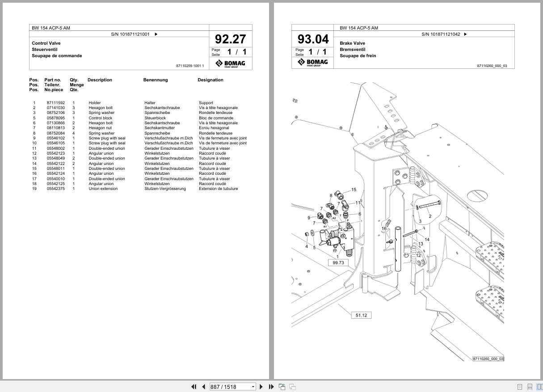Click callout number 15 in diagram
The width and height of the screenshot is (543, 392).
pos(354,190)
